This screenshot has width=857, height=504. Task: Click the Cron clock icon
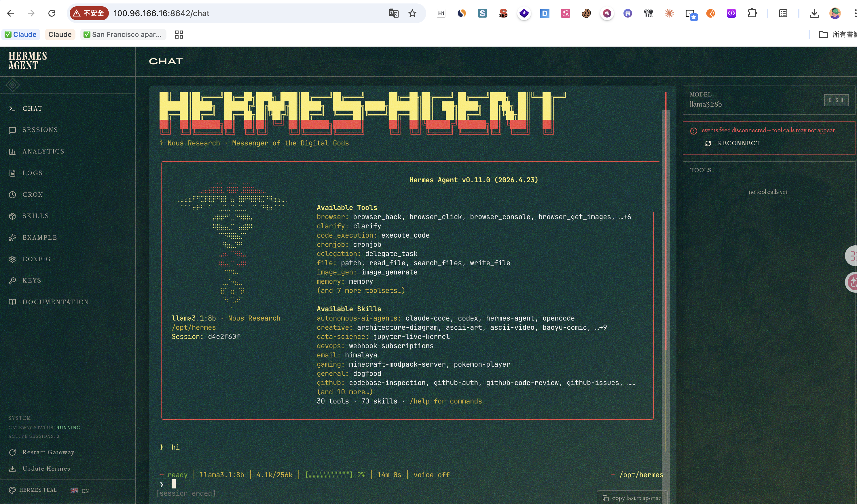[12, 194]
